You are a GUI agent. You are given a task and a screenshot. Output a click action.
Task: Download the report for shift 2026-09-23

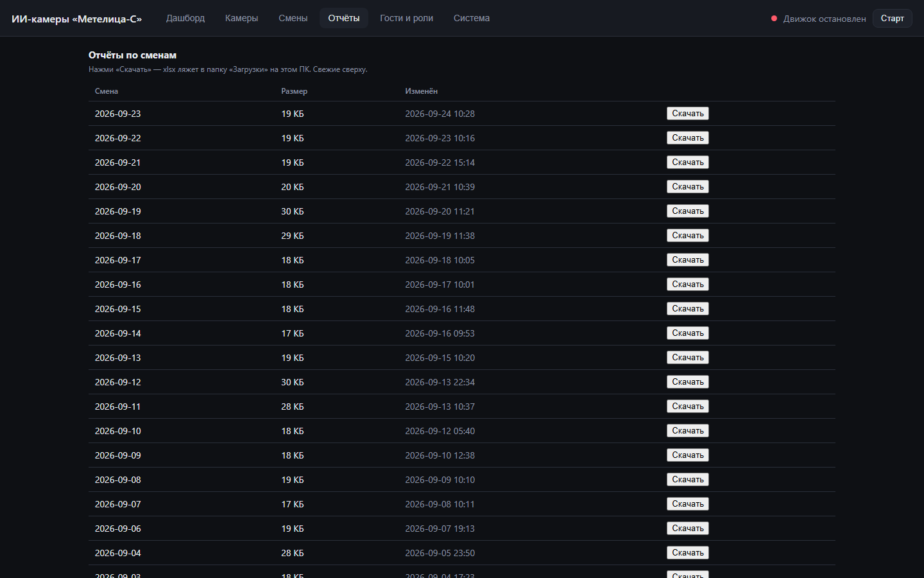click(x=688, y=114)
